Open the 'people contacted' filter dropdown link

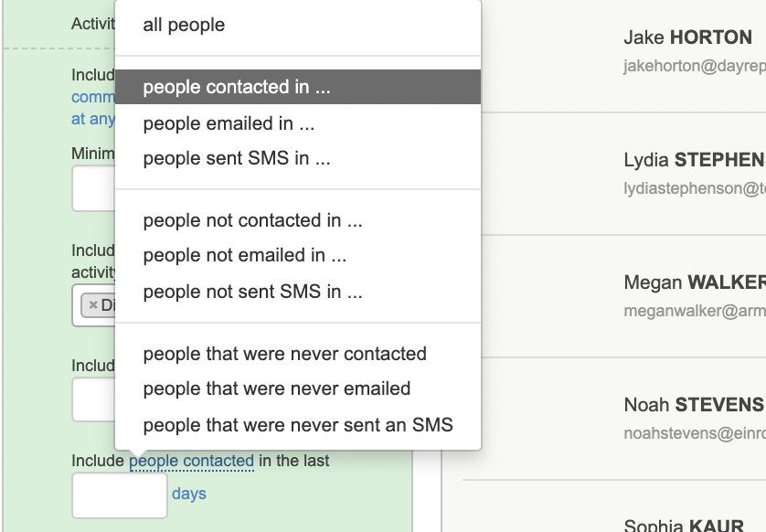[191, 462]
